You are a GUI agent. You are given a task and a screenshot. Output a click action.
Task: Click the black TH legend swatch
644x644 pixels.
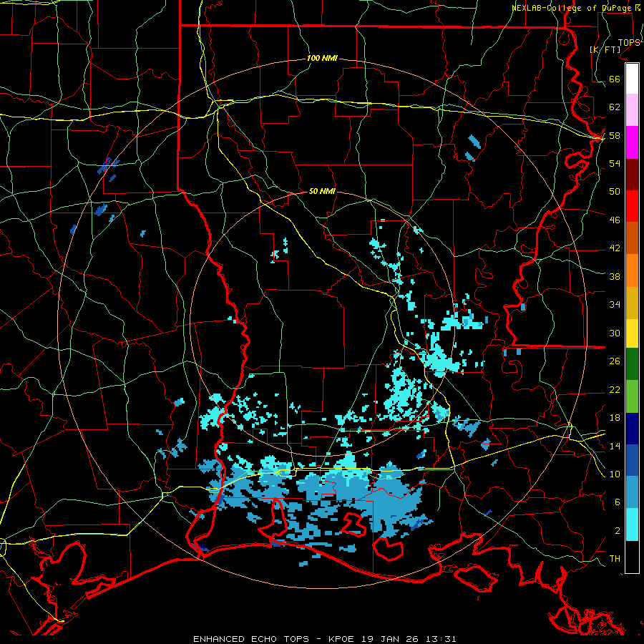click(632, 557)
